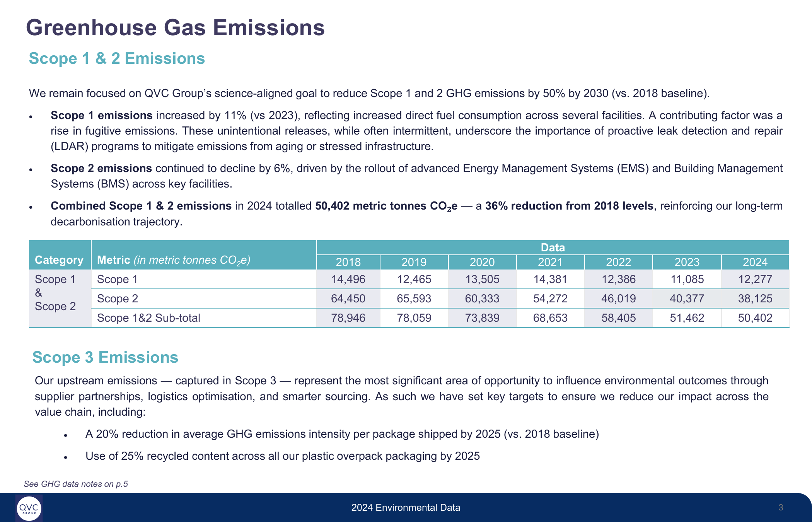This screenshot has width=812, height=522.
Task: Select Scope 2 value 64,450 for 2018
Action: click(348, 299)
